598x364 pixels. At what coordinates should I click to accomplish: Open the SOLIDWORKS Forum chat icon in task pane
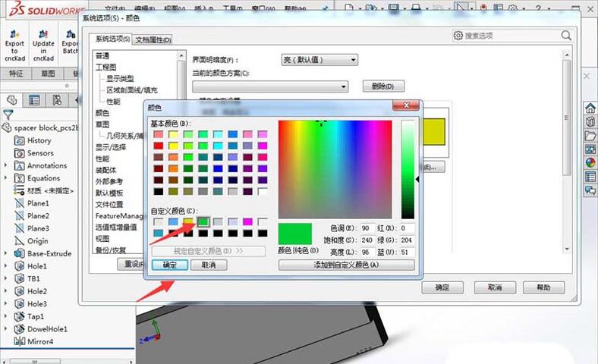point(590,190)
